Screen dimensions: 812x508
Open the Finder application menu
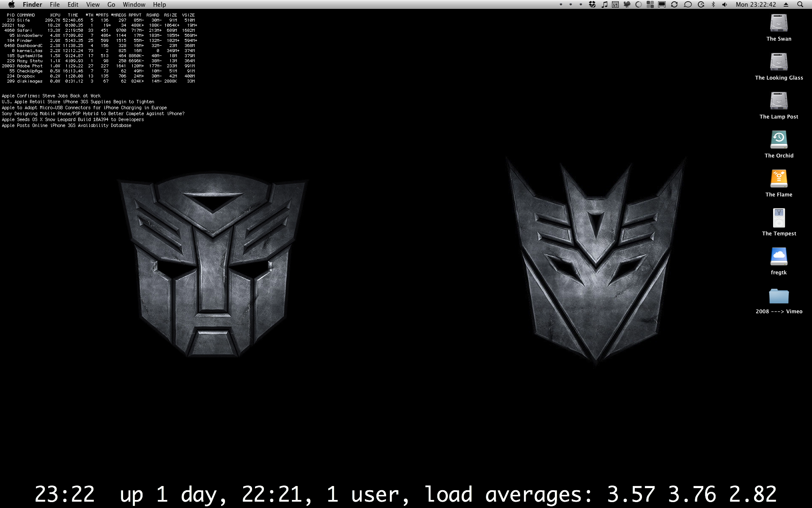(x=33, y=5)
